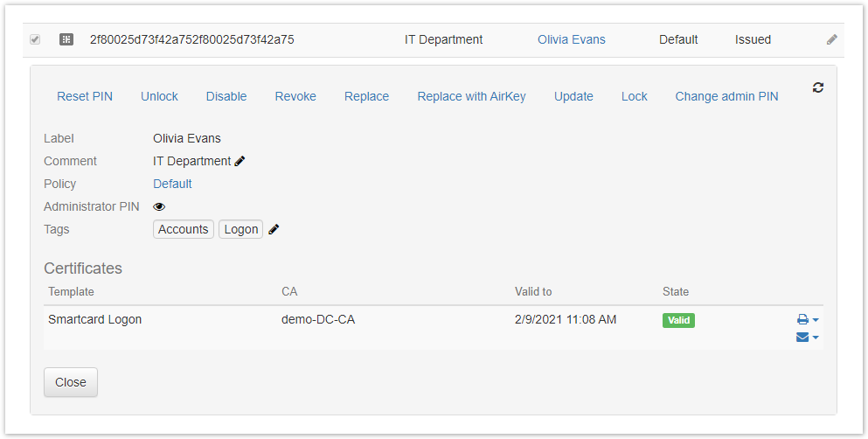Click the pencil icon beside the Comment field
868x439 pixels.
(x=240, y=161)
